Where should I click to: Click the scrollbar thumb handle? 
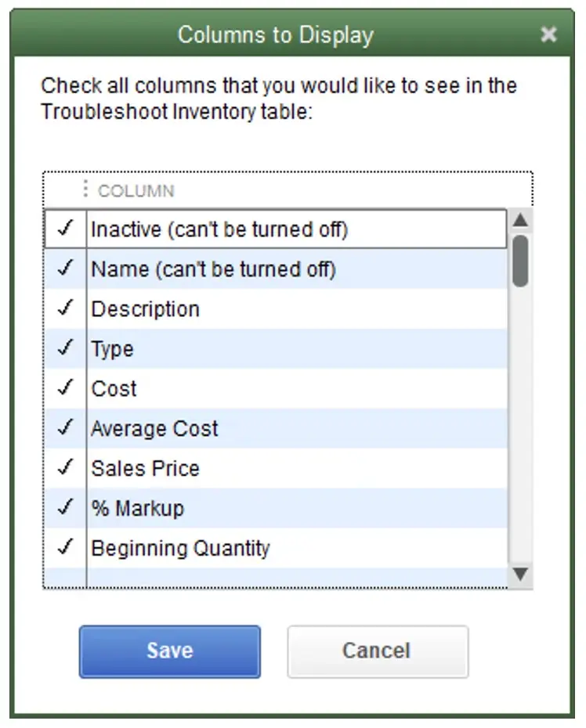pos(519,261)
